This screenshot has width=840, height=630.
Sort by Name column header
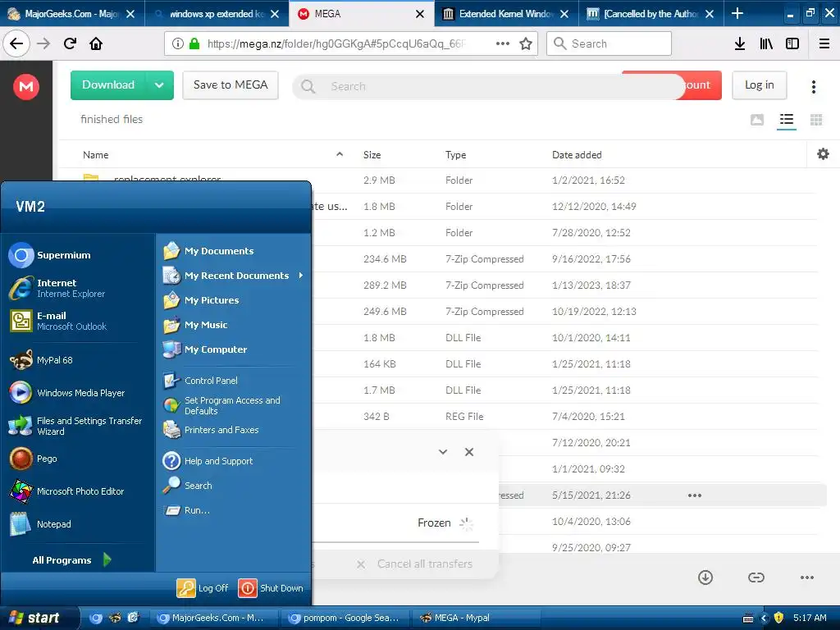pos(95,155)
